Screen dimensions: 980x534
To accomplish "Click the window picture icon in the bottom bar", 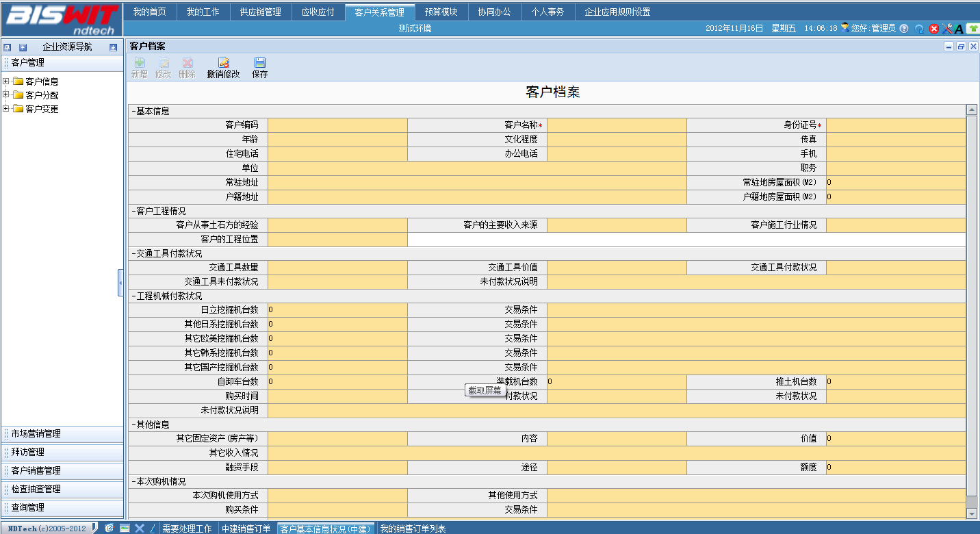I will coord(125,528).
